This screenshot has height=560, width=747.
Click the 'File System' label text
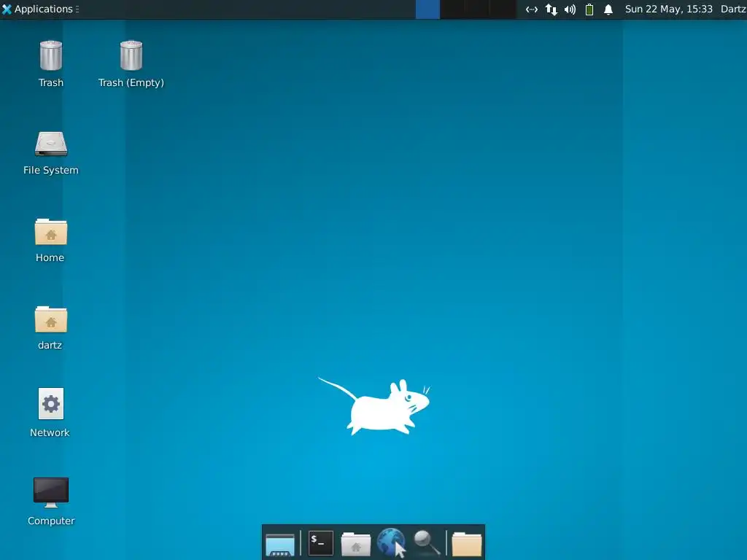tap(51, 170)
